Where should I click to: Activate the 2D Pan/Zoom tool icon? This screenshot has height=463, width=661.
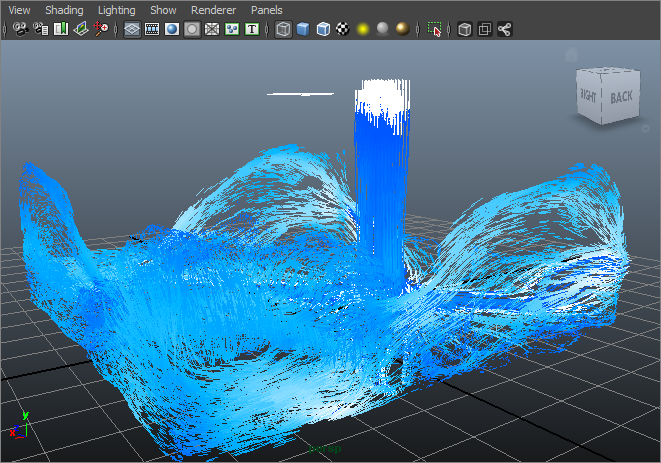101,29
